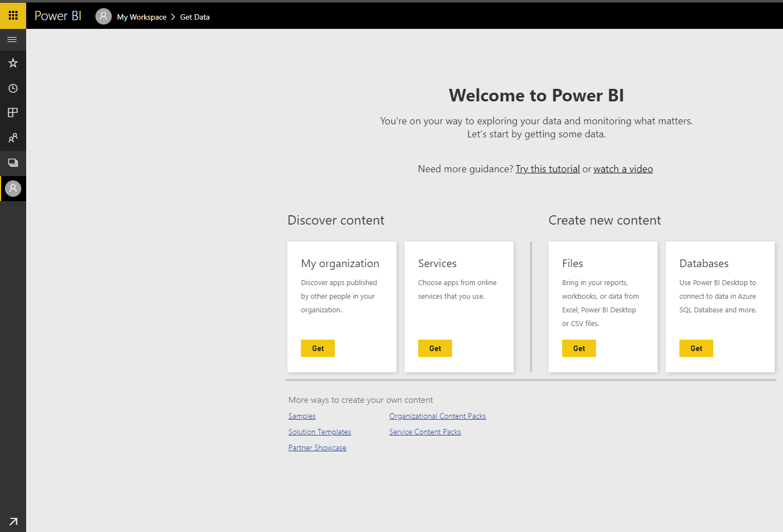Open the watch a video link
The image size is (783, 532).
[x=623, y=169]
